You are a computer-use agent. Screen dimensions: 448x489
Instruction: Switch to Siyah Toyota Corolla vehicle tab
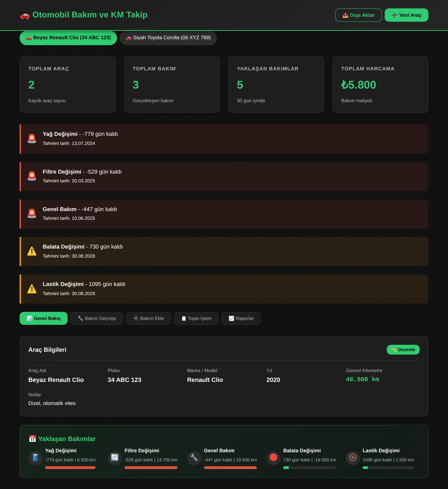click(x=168, y=38)
